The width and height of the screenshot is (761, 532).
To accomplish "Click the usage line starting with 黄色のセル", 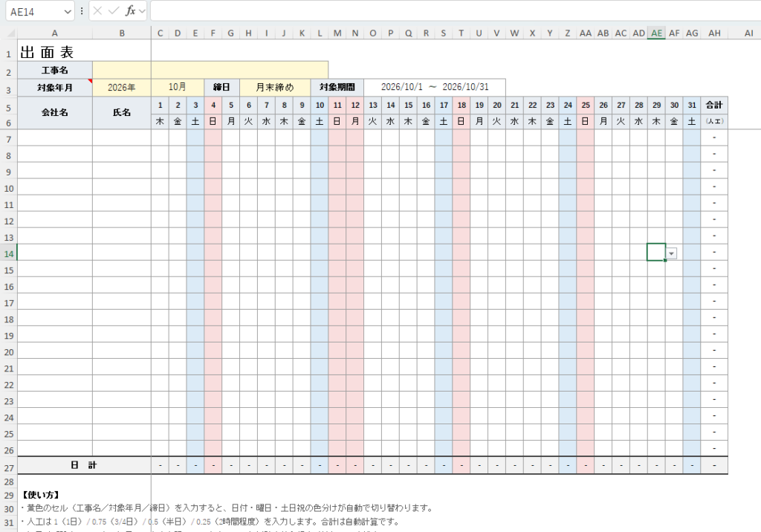I will (x=227, y=508).
